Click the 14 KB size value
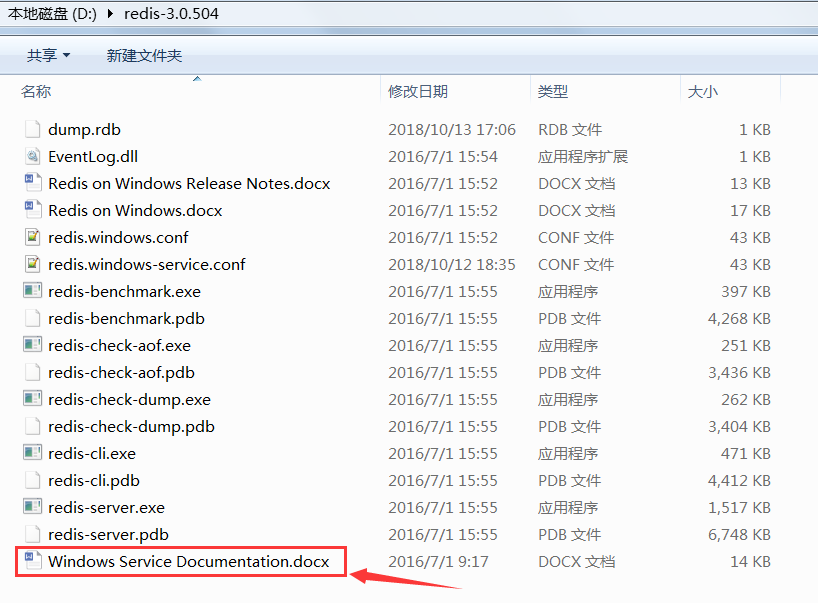The height and width of the screenshot is (603, 818). click(750, 561)
